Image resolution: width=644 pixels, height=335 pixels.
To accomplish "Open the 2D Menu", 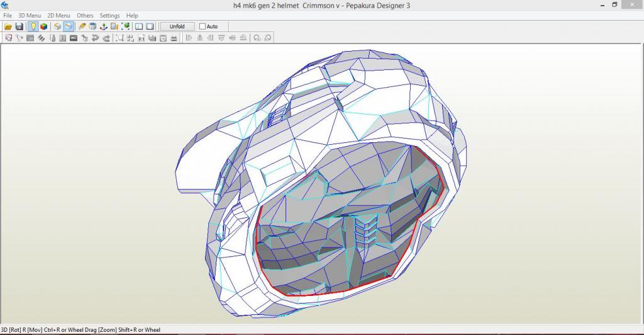I will pos(58,15).
